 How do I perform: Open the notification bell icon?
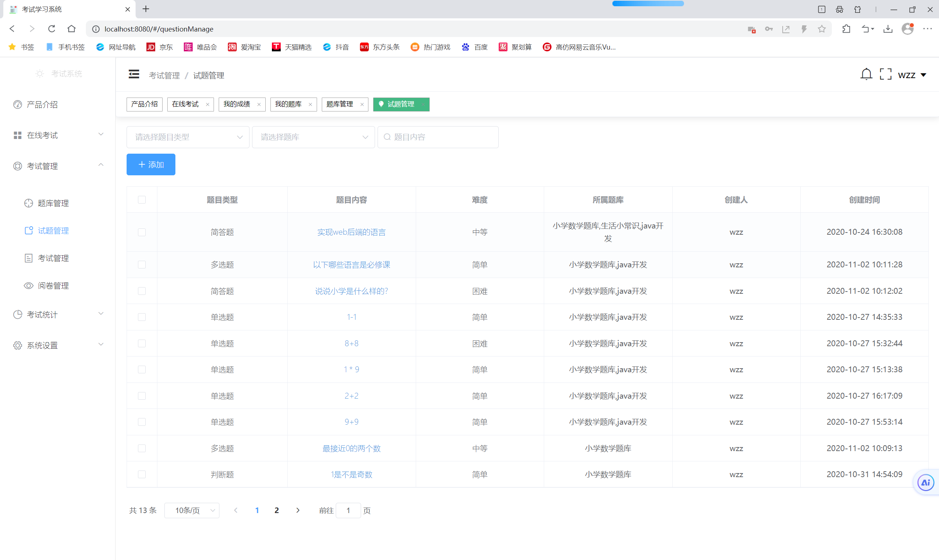coord(866,74)
